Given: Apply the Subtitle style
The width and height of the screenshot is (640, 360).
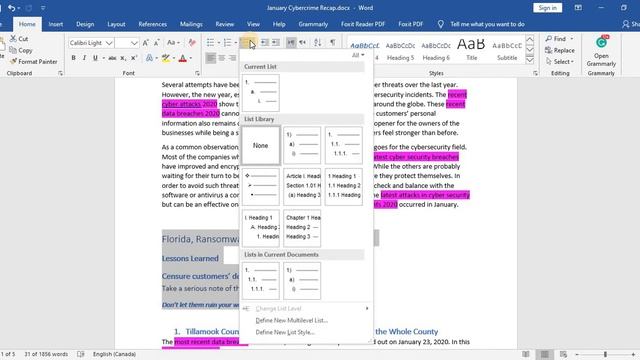Looking at the screenshot, I should pyautogui.click(x=507, y=50).
